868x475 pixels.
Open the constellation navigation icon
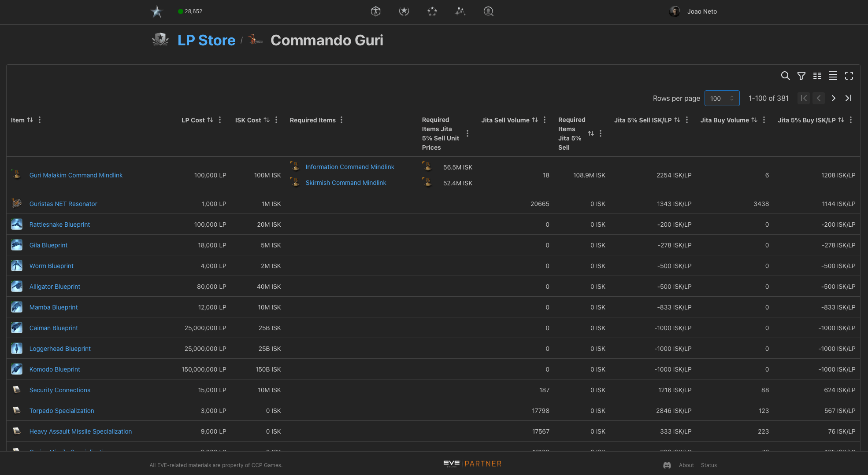tap(460, 11)
